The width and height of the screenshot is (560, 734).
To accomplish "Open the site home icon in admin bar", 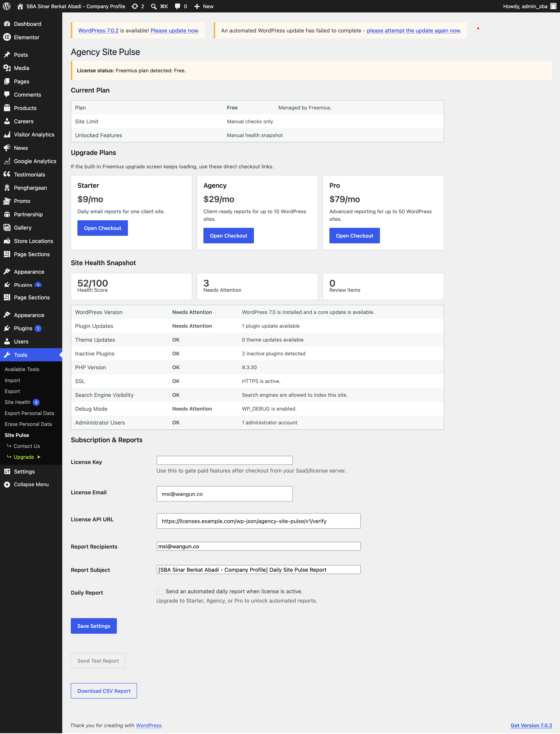I will [x=20, y=6].
